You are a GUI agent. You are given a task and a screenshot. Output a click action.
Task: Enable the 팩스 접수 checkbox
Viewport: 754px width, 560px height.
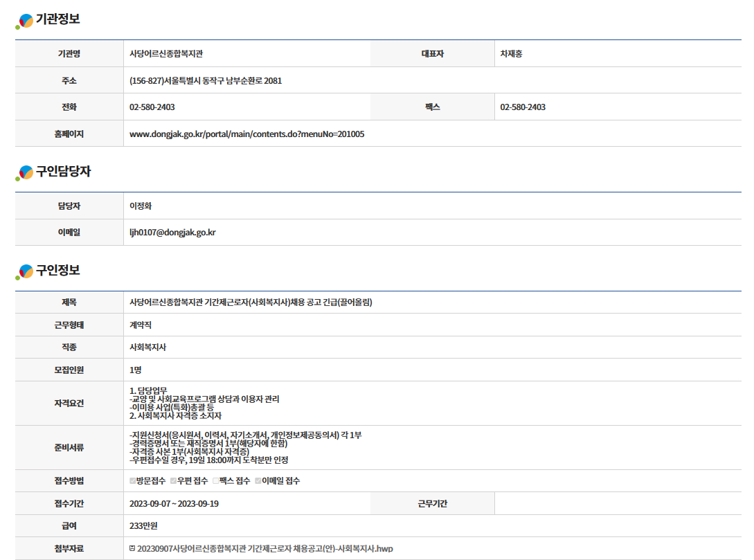pos(216,480)
